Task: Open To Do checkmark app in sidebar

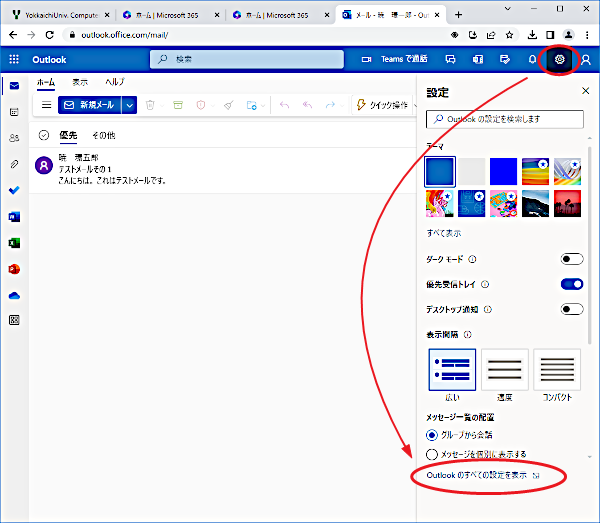Action: coord(14,190)
